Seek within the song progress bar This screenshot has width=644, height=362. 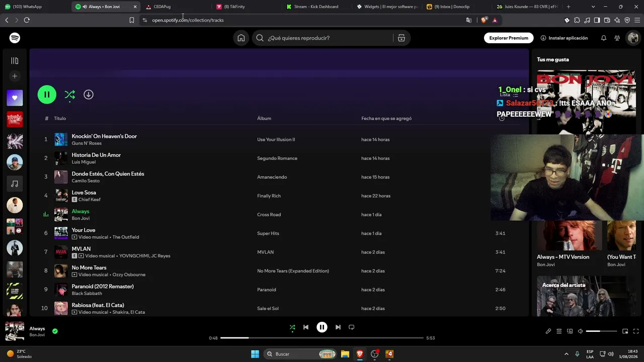pos(322,338)
